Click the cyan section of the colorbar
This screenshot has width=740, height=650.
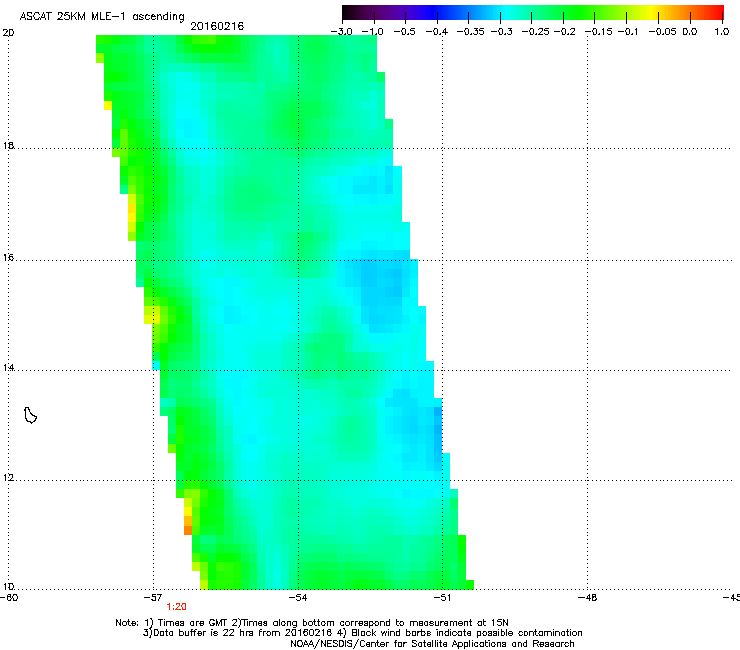click(503, 13)
